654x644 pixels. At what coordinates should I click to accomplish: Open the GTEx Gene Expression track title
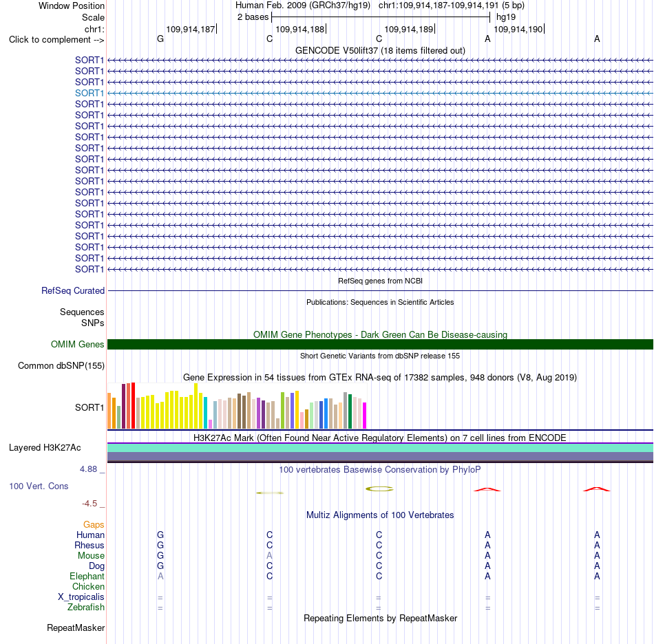point(380,377)
